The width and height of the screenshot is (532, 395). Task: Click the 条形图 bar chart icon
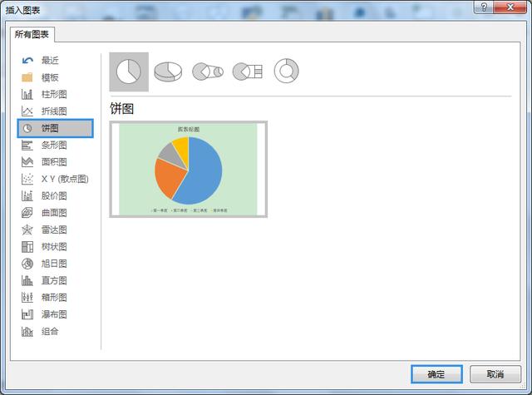(27, 146)
